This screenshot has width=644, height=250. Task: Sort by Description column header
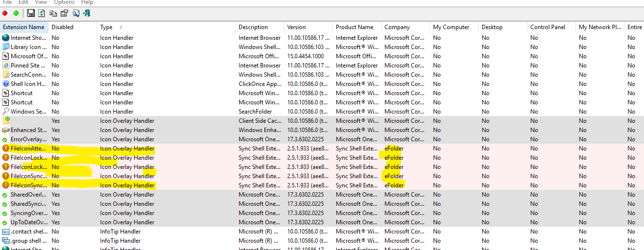coord(260,27)
